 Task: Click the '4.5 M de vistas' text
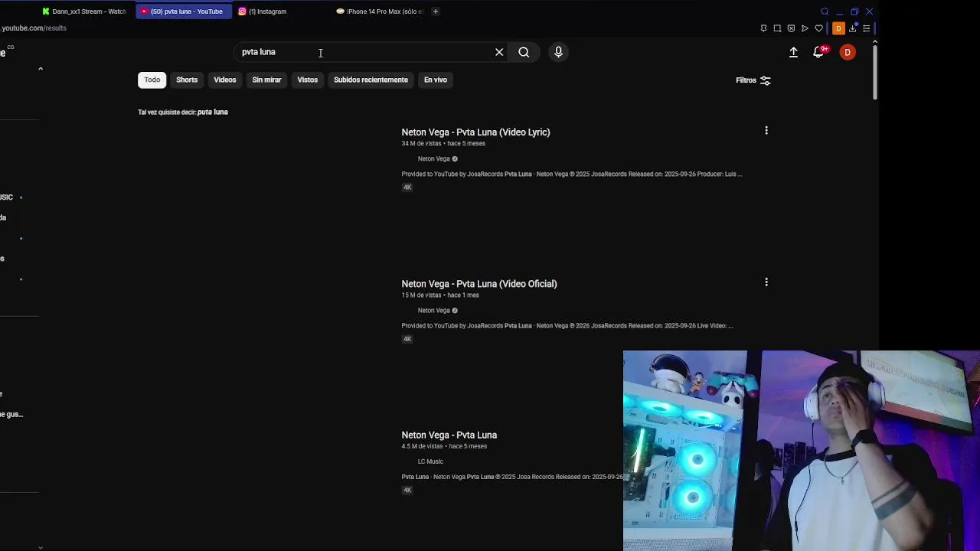click(422, 446)
